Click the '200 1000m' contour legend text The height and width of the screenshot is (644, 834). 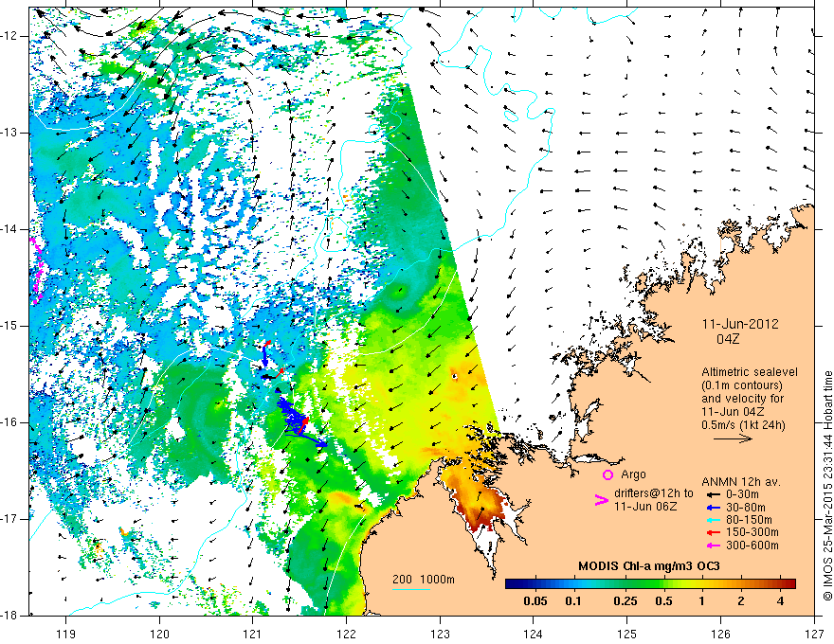424,580
